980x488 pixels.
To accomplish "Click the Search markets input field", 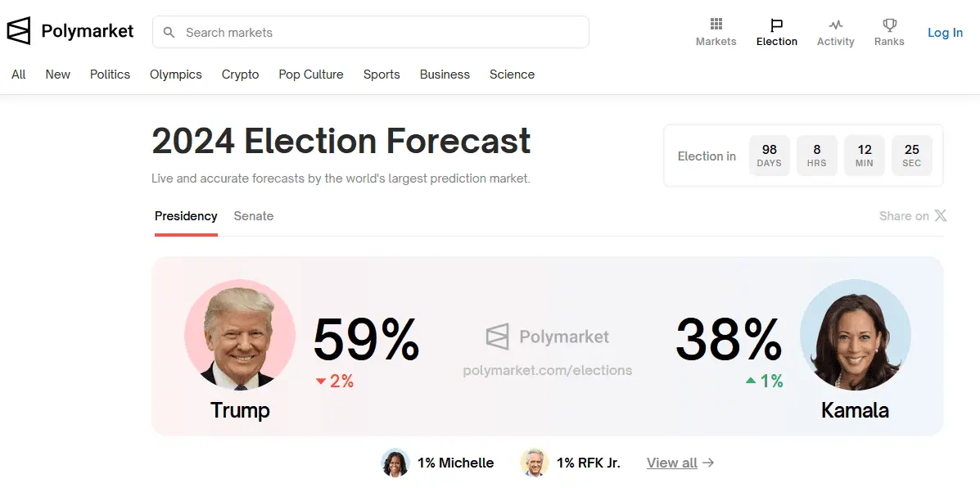I will coord(377,33).
